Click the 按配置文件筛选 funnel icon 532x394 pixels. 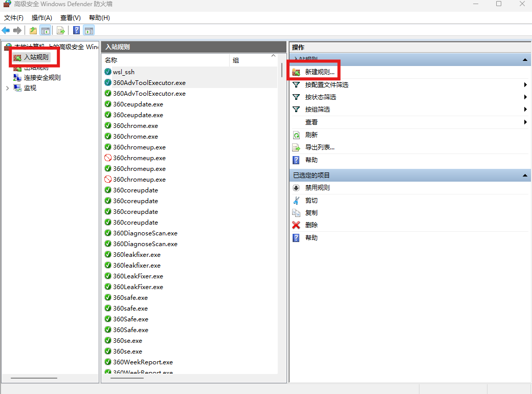pyautogui.click(x=296, y=84)
